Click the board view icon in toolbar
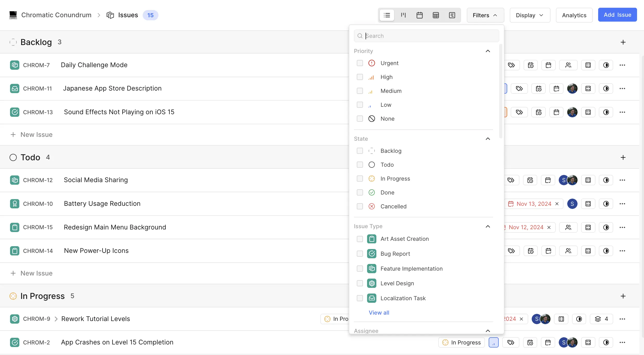Screen dimensions: 644x355 point(403,15)
